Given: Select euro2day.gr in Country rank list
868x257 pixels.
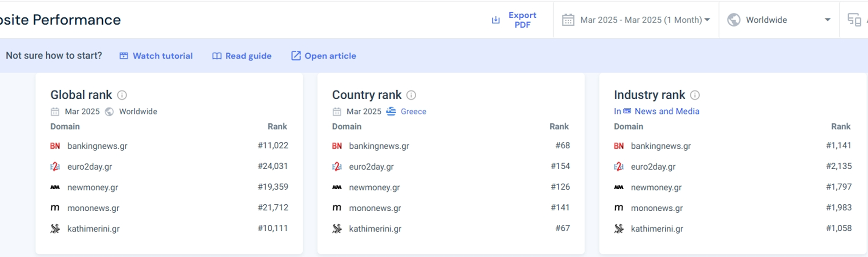Looking at the screenshot, I should point(371,167).
